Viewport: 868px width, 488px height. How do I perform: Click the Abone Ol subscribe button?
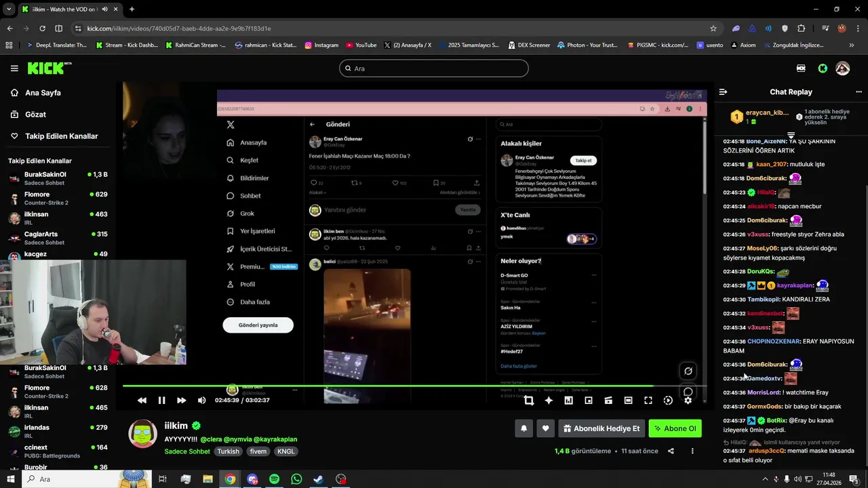tap(675, 428)
